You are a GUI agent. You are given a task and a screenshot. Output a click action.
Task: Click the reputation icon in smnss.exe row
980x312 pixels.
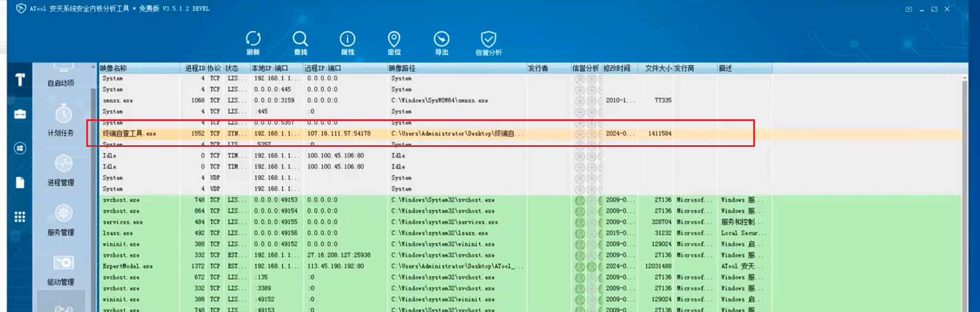pyautogui.click(x=580, y=101)
